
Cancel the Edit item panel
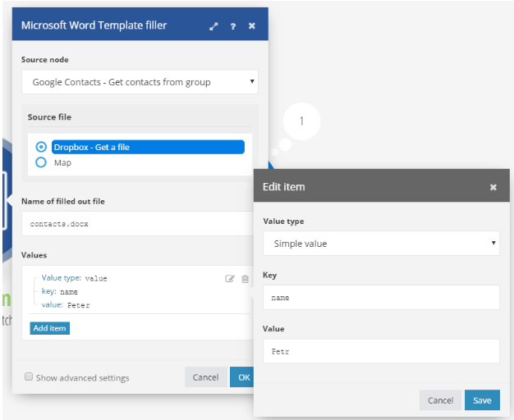(x=440, y=400)
